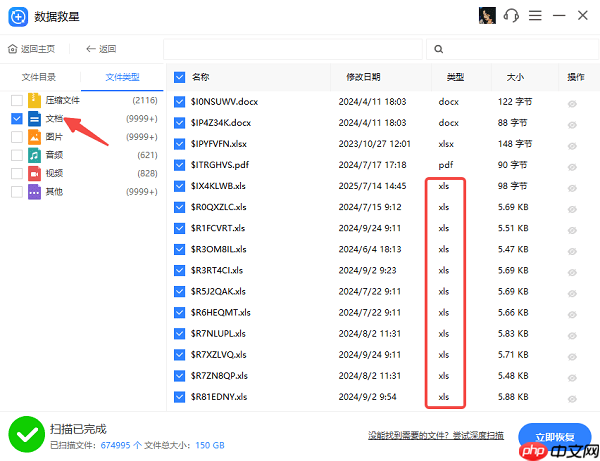Open the user avatar profile
The image size is (600, 461).
[x=487, y=16]
